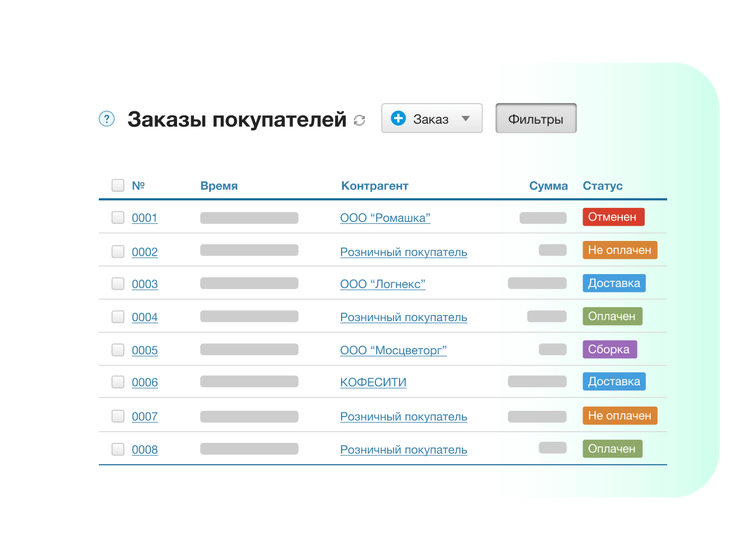
Task: Click the purple Сборка status badge
Action: 609,349
